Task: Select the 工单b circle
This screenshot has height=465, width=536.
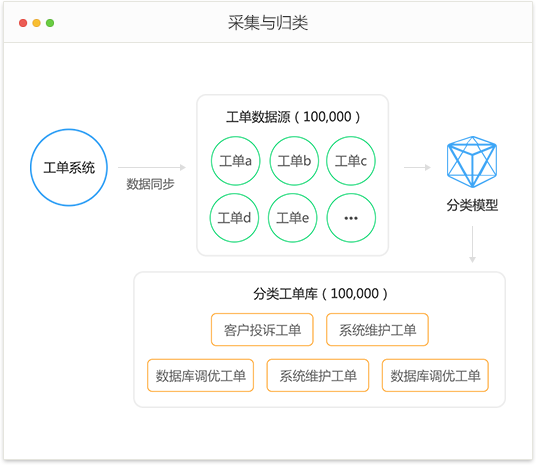Action: click(x=294, y=161)
